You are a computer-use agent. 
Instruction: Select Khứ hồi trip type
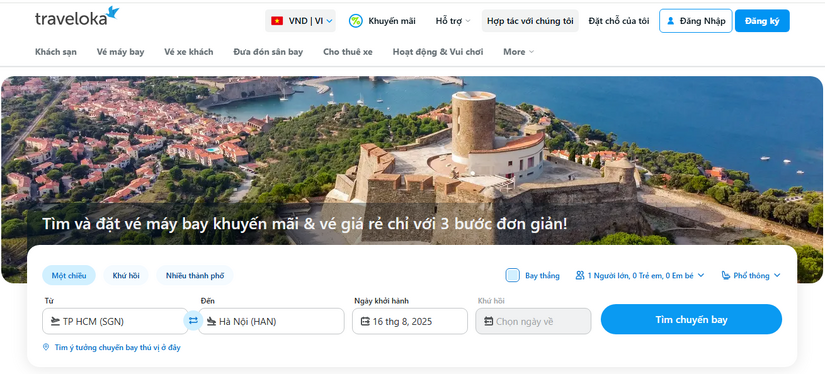pos(126,275)
